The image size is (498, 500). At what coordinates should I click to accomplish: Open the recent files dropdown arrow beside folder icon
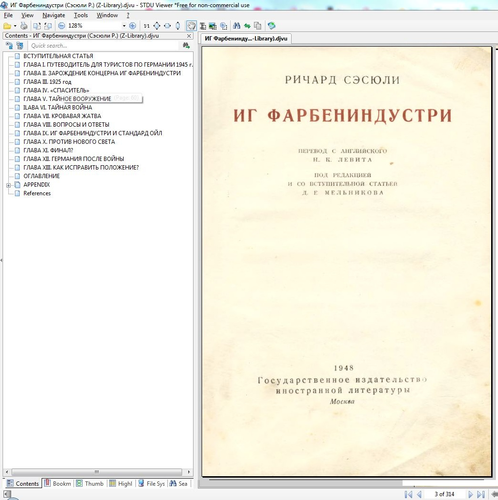pyautogui.click(x=15, y=26)
